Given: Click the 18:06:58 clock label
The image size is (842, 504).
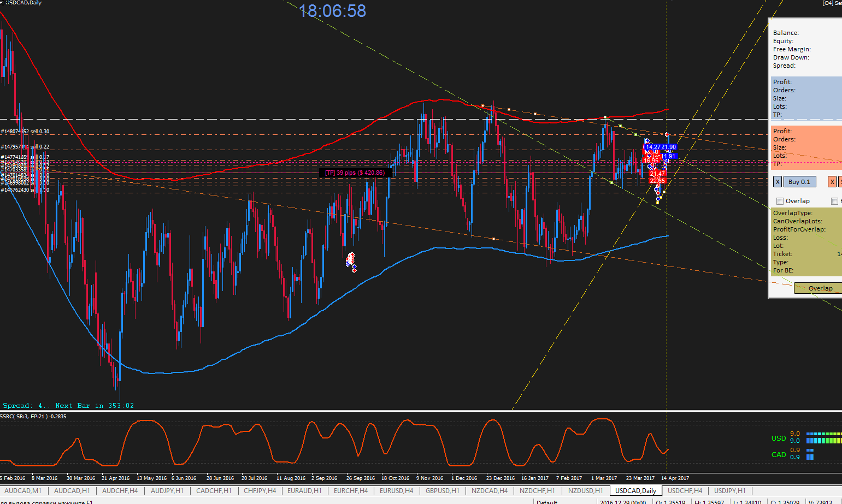Looking at the screenshot, I should tap(333, 11).
